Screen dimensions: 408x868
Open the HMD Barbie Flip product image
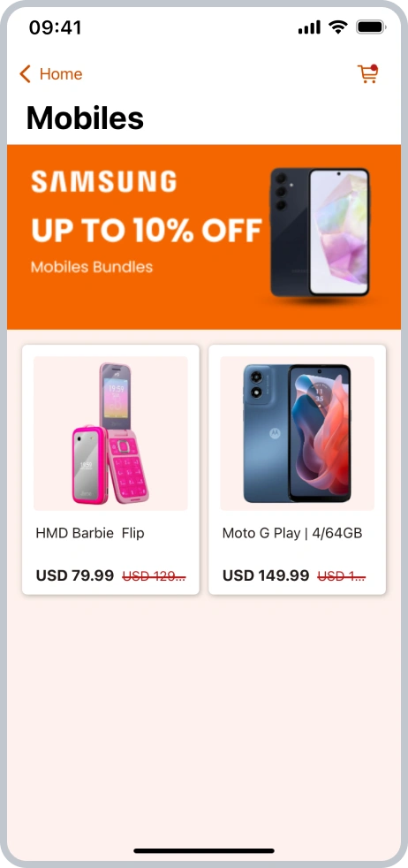coord(110,433)
